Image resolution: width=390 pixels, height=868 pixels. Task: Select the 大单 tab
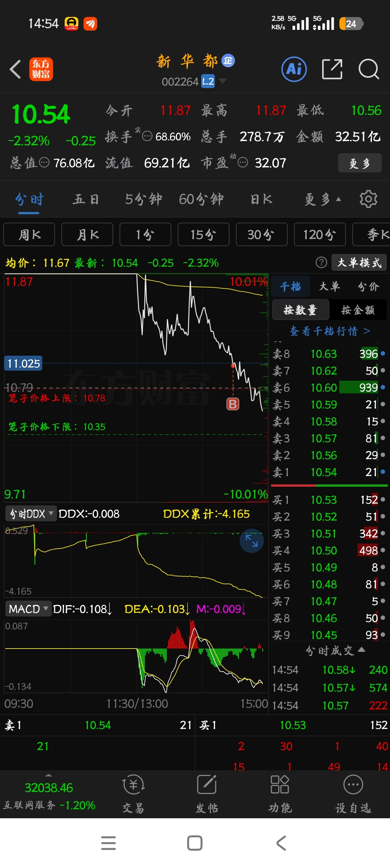[x=329, y=286]
